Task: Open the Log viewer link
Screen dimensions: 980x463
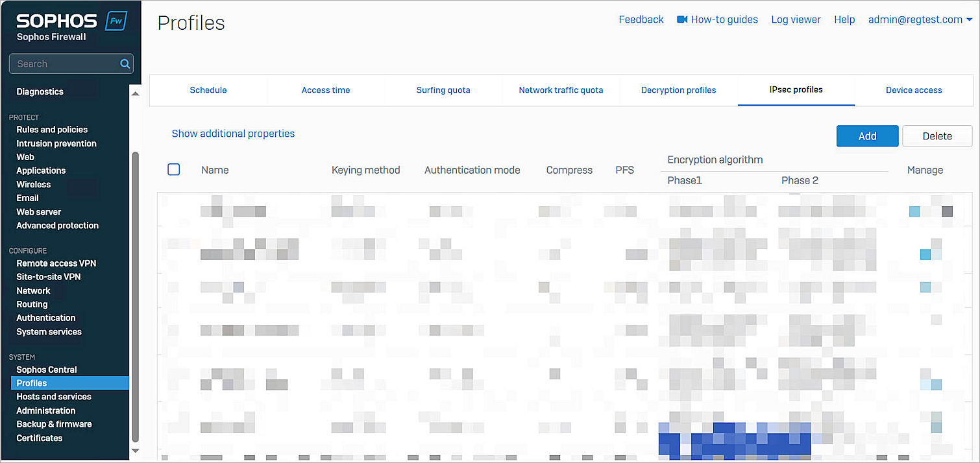Action: tap(796, 19)
